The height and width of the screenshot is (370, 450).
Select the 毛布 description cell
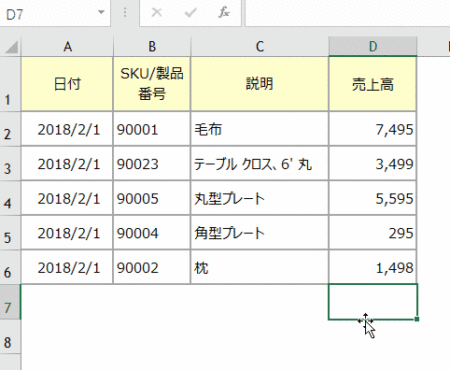[260, 129]
